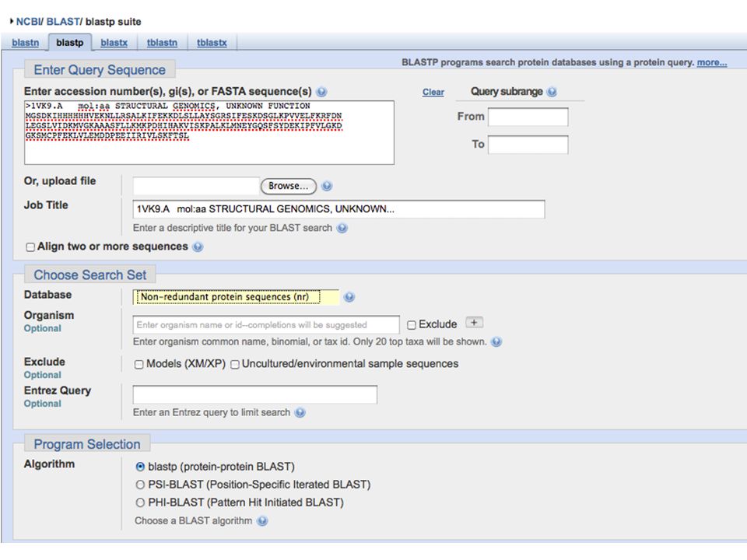Select PSI-BLAST algorithm
This screenshot has width=747, height=560.
140,485
